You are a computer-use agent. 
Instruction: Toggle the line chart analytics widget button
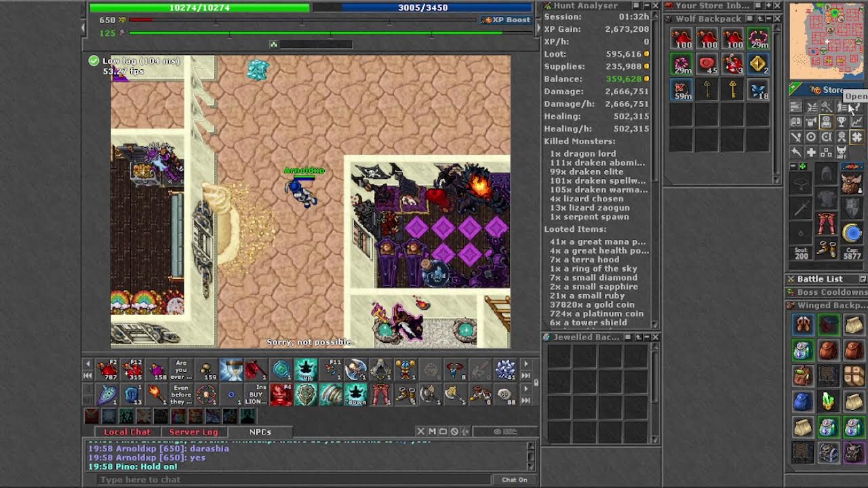[x=856, y=122]
